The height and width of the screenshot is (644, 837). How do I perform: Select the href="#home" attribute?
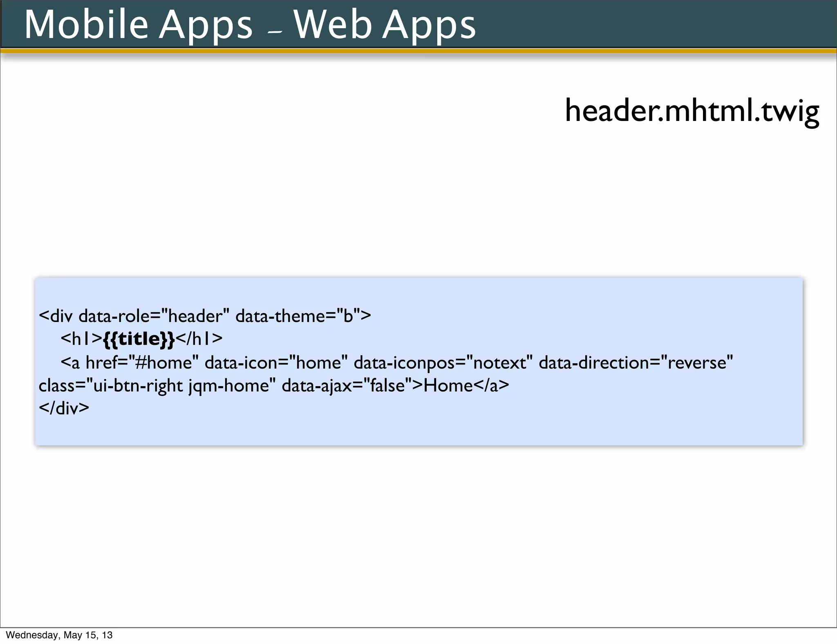[142, 363]
